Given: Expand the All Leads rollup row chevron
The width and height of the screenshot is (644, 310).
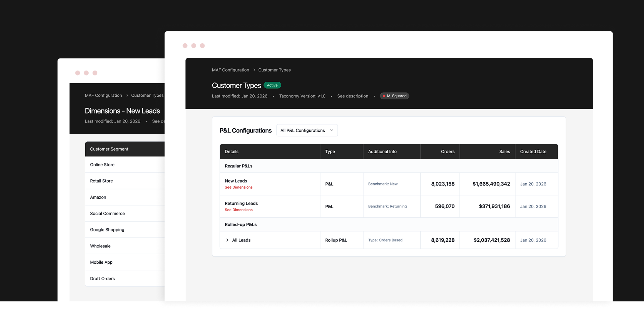Looking at the screenshot, I should pos(227,240).
